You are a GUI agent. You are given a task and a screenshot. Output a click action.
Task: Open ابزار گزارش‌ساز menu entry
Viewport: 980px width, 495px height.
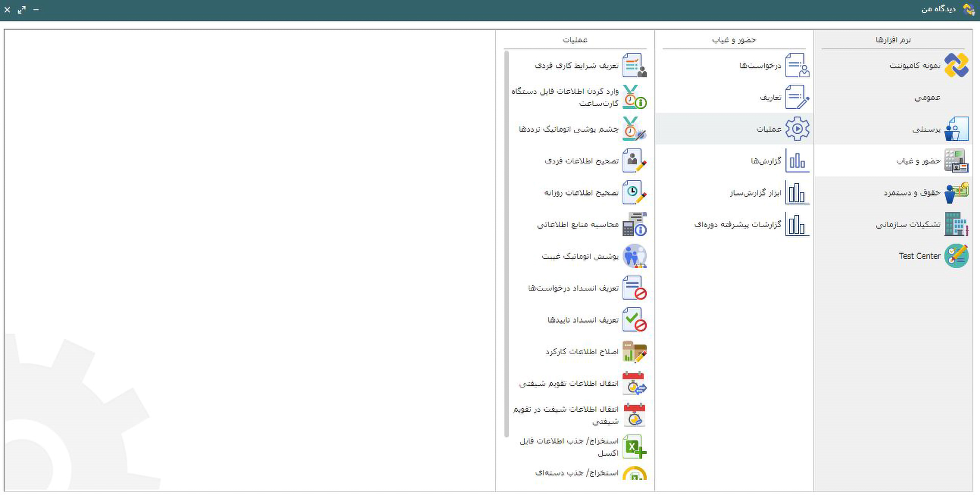755,192
